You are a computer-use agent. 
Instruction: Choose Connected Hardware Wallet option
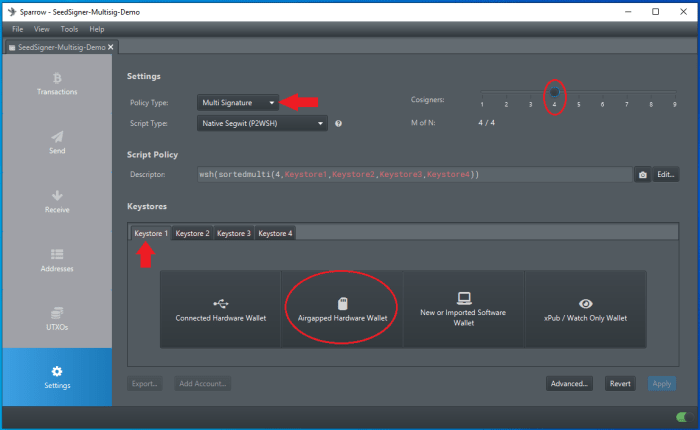coord(220,308)
